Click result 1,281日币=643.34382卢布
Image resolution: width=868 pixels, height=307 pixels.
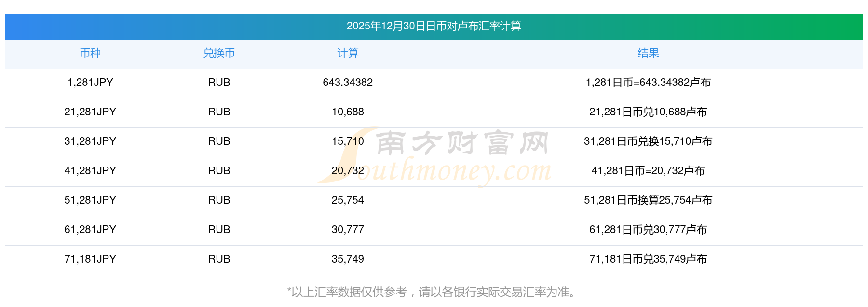[648, 83]
